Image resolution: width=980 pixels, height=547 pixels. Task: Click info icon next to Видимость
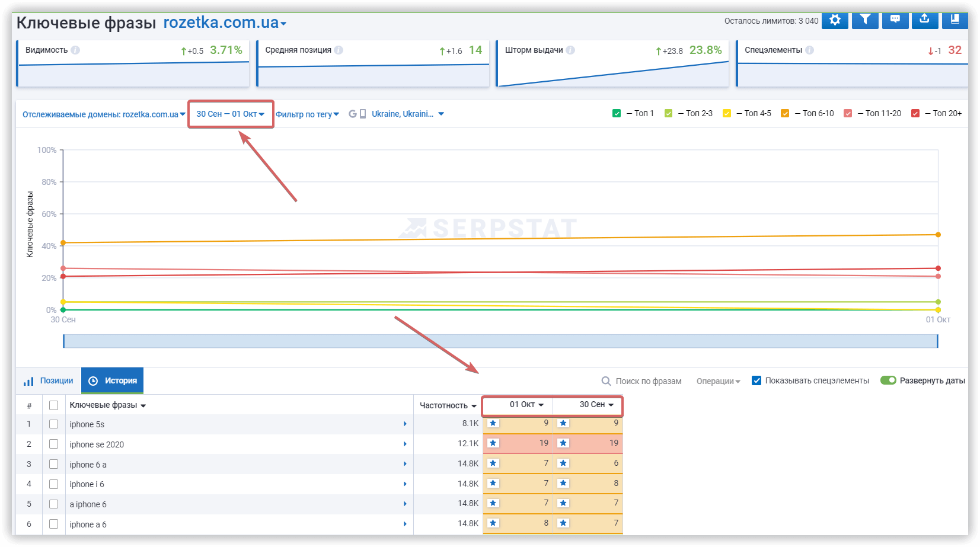75,50
